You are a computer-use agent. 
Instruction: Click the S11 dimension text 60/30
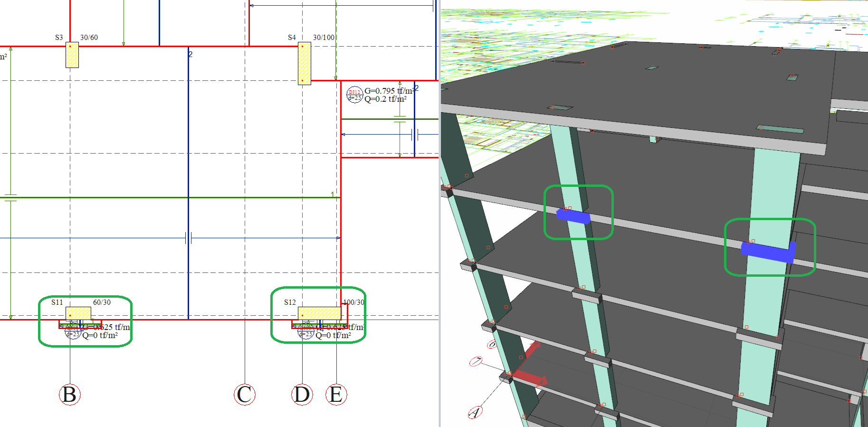tap(102, 302)
